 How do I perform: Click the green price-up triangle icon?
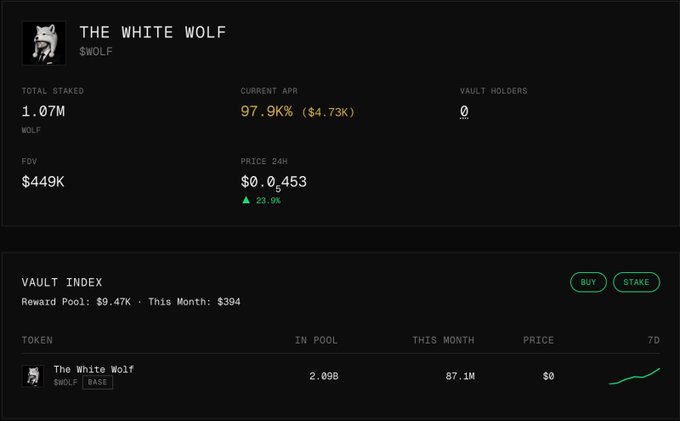(x=246, y=200)
